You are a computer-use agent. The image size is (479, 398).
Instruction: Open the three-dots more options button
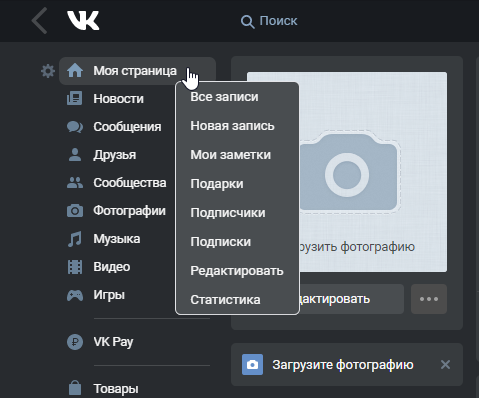tap(429, 299)
